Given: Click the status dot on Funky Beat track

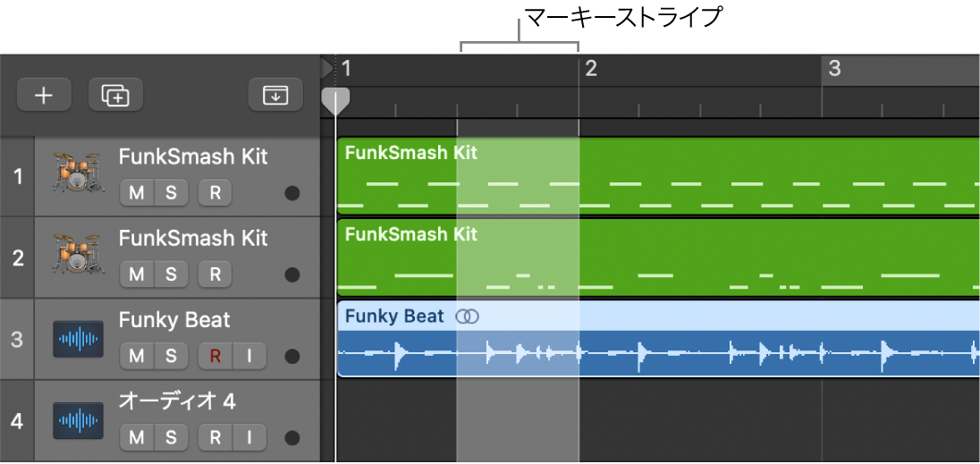Looking at the screenshot, I should coord(291,357).
